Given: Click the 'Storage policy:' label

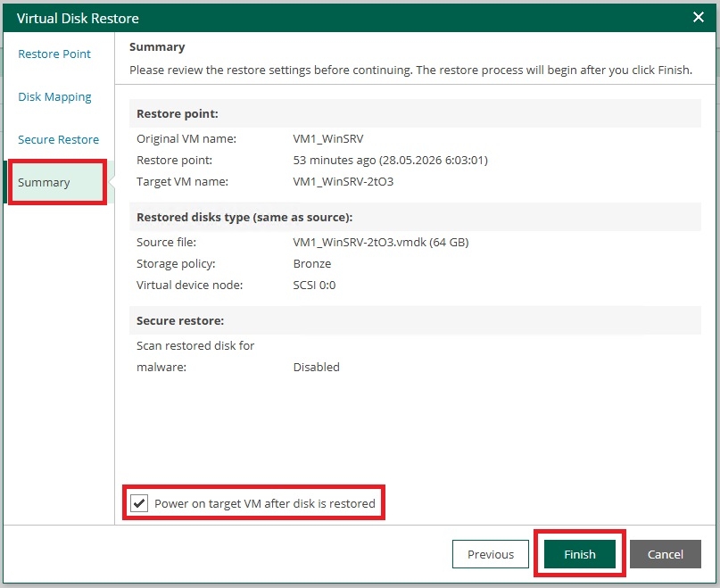Looking at the screenshot, I should pos(176,264).
